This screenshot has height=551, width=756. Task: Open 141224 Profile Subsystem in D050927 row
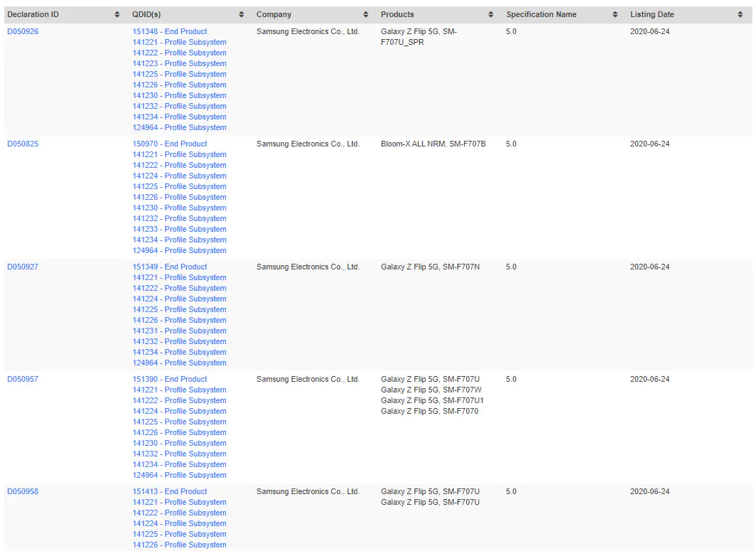point(179,299)
